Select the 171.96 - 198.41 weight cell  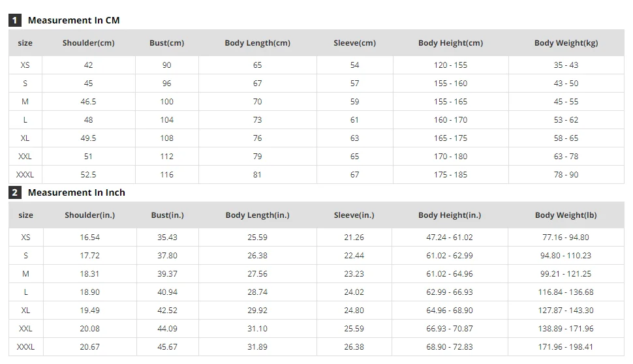pyautogui.click(x=566, y=347)
